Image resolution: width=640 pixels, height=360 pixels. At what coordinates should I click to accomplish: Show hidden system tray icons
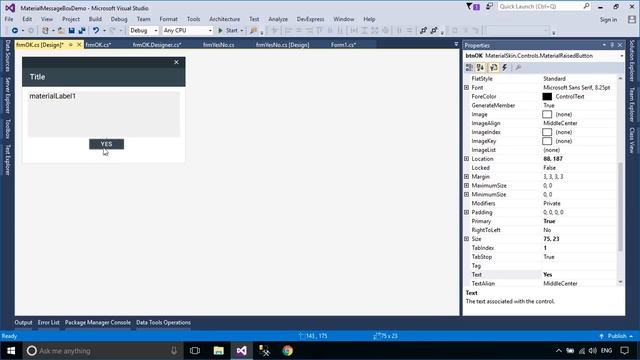click(x=559, y=351)
